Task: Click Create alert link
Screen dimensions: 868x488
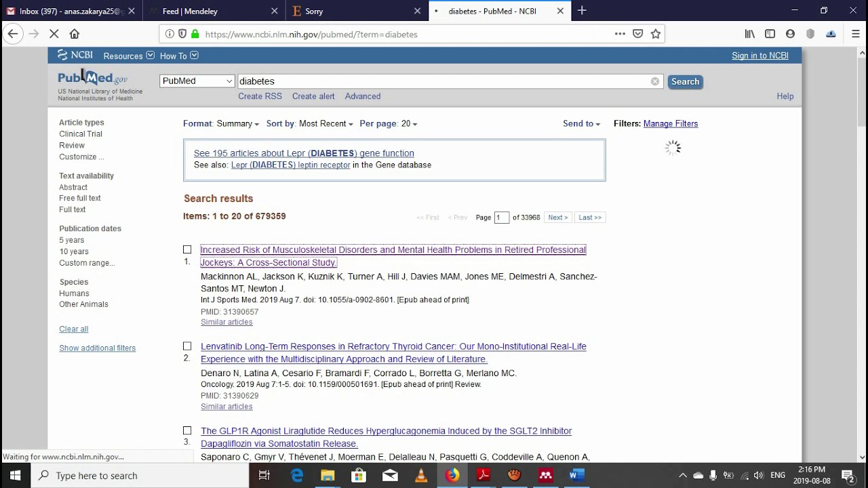Action: (x=313, y=96)
